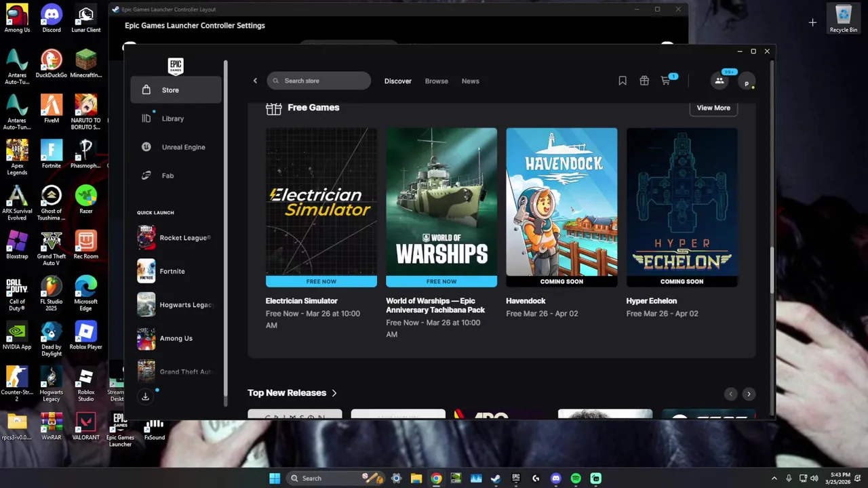The image size is (868, 488).
Task: Click the Epic Games logo in sidebar
Action: coord(176,66)
